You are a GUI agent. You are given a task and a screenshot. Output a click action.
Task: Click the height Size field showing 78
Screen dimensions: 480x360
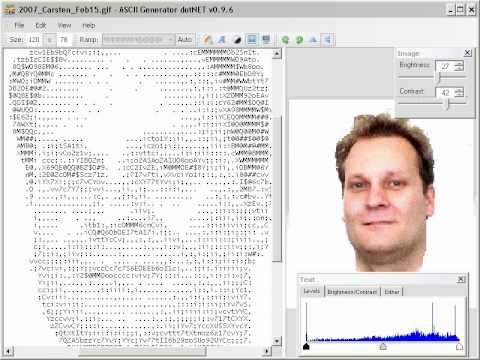(64, 40)
